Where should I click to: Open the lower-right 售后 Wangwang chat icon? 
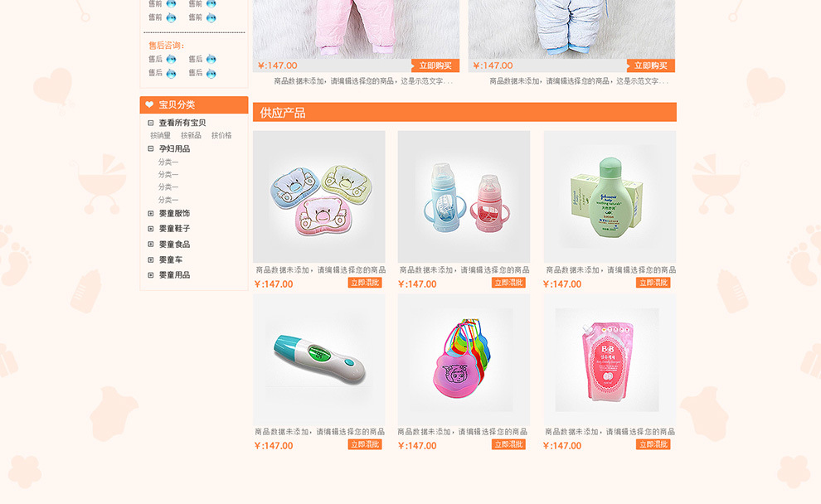tap(211, 73)
